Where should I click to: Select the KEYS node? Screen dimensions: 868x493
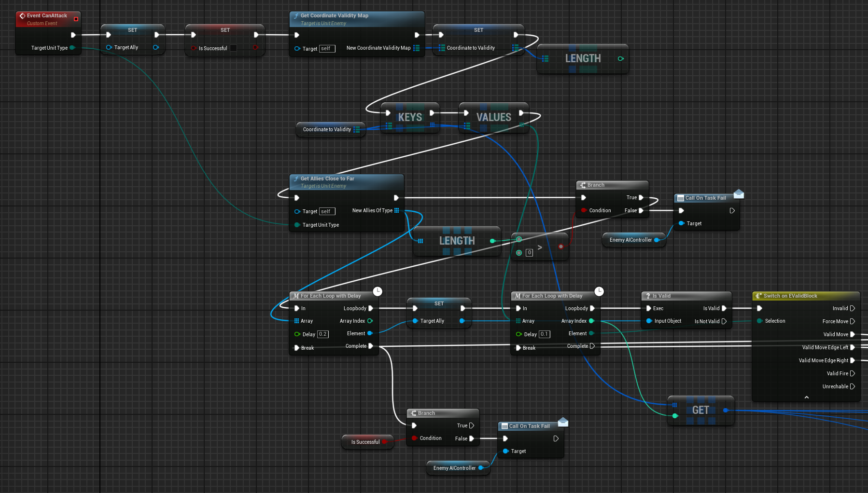[410, 118]
